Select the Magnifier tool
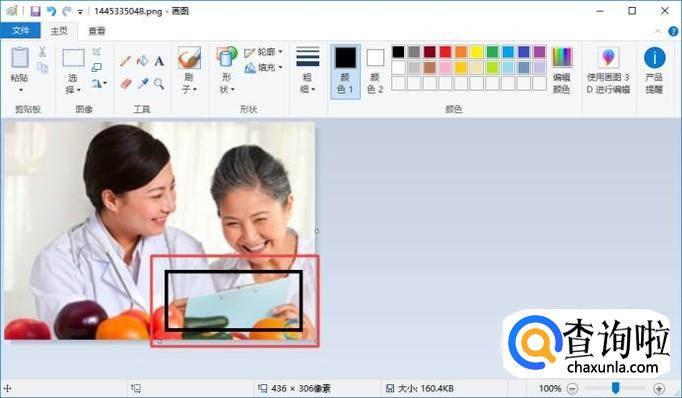This screenshot has width=682, height=398. [x=159, y=84]
